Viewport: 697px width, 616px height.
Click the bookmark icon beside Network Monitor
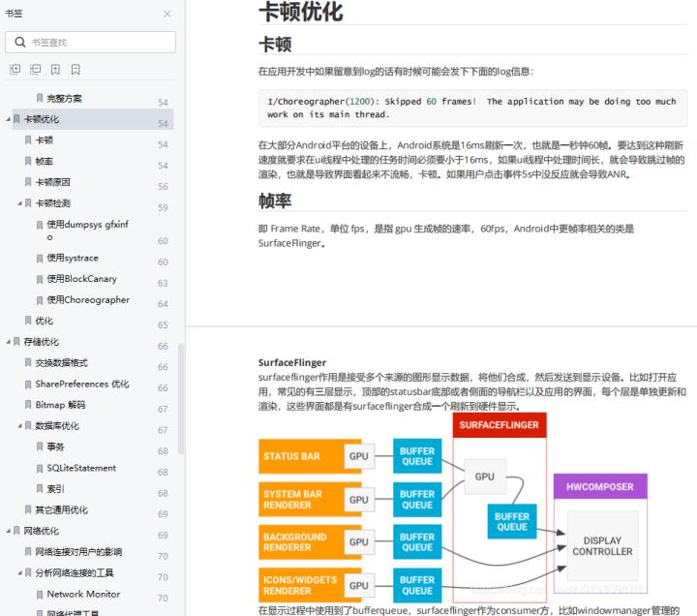pyautogui.click(x=40, y=594)
